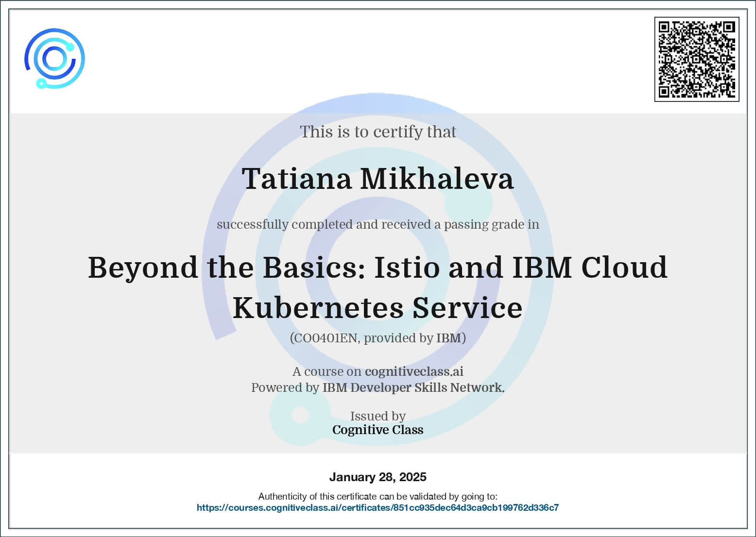Click the QR code image
Image resolution: width=756 pixels, height=537 pixels.
click(697, 59)
